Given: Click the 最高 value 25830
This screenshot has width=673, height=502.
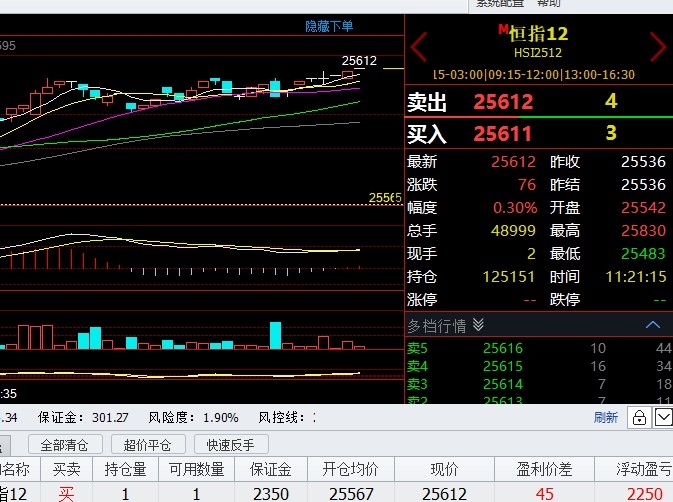Looking at the screenshot, I should click(x=643, y=231).
